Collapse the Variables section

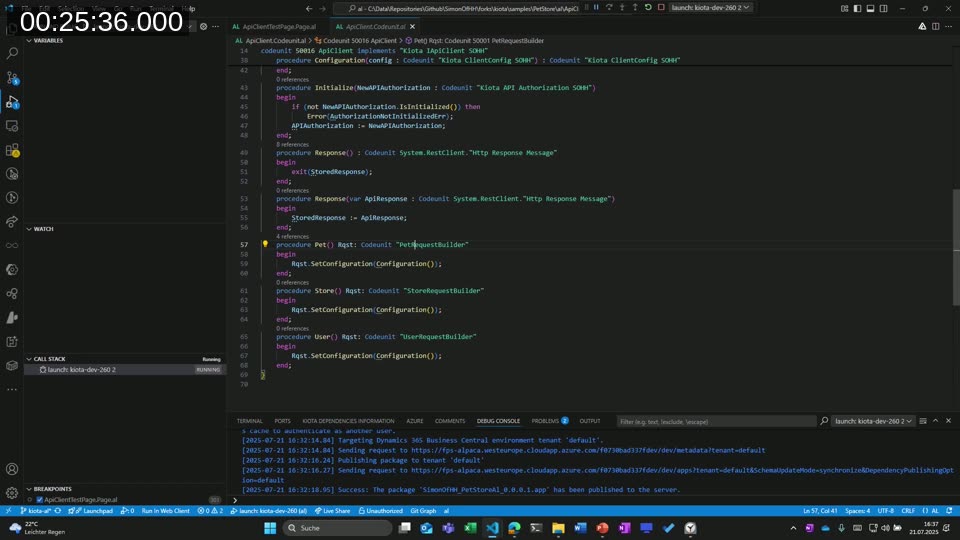pyautogui.click(x=29, y=40)
